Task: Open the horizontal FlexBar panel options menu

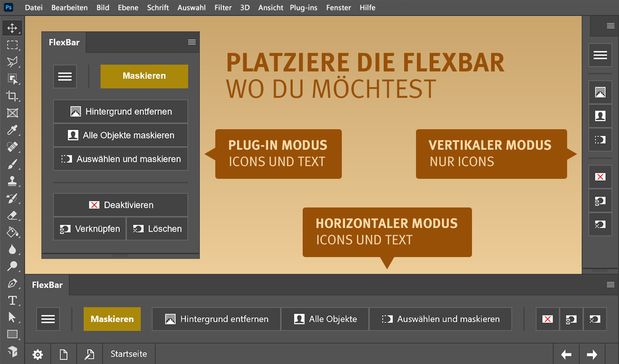Action: (x=611, y=285)
